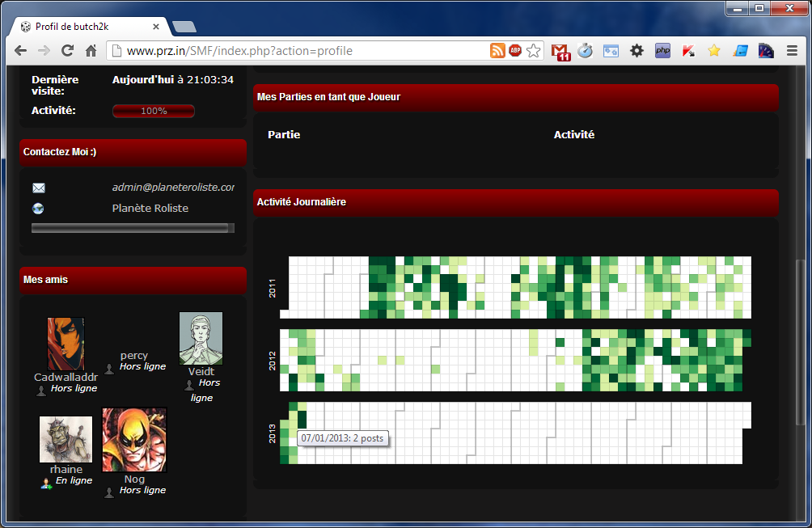
Task: Click the speedometer extension icon
Action: point(766,51)
